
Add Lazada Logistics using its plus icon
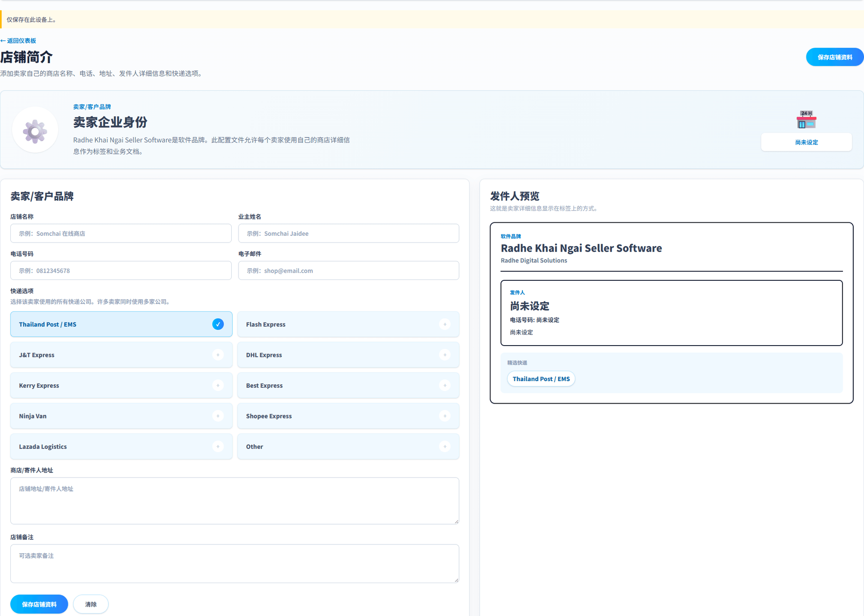(x=218, y=446)
